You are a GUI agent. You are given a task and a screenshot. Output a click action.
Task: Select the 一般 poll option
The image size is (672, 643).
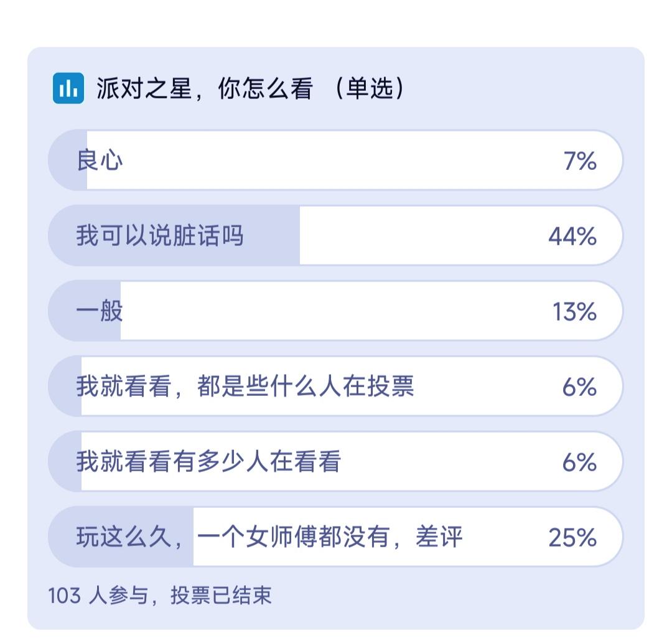coord(335,311)
